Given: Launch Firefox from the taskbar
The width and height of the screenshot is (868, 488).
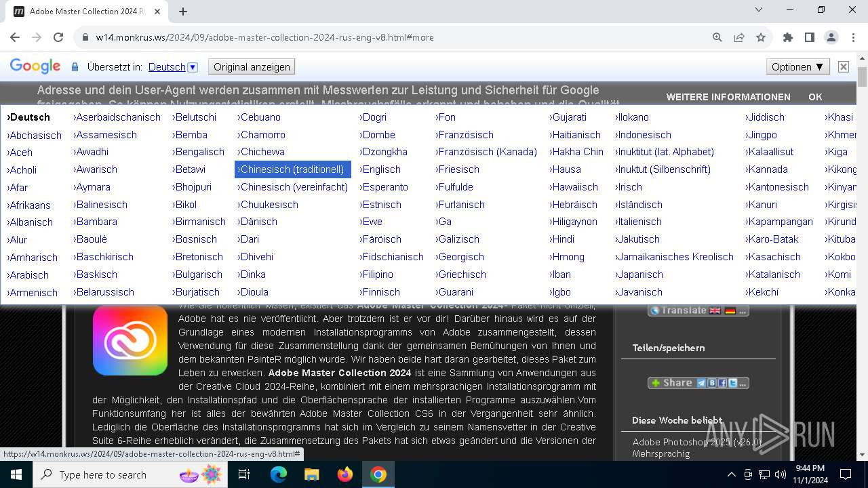Looking at the screenshot, I should 345,474.
